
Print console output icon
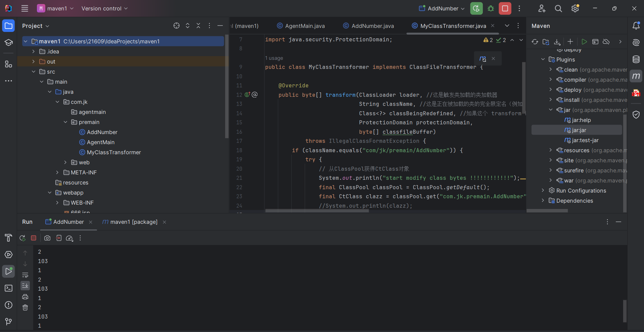coord(25,297)
